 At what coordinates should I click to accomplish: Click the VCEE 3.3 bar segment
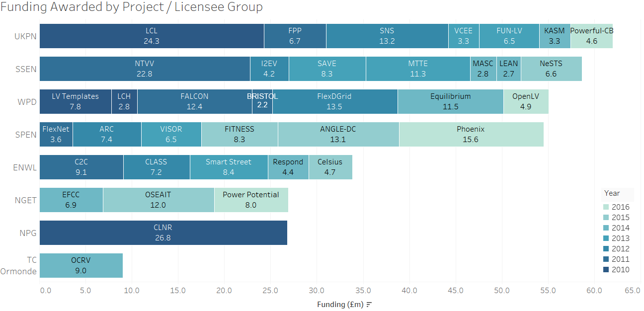coord(464,36)
